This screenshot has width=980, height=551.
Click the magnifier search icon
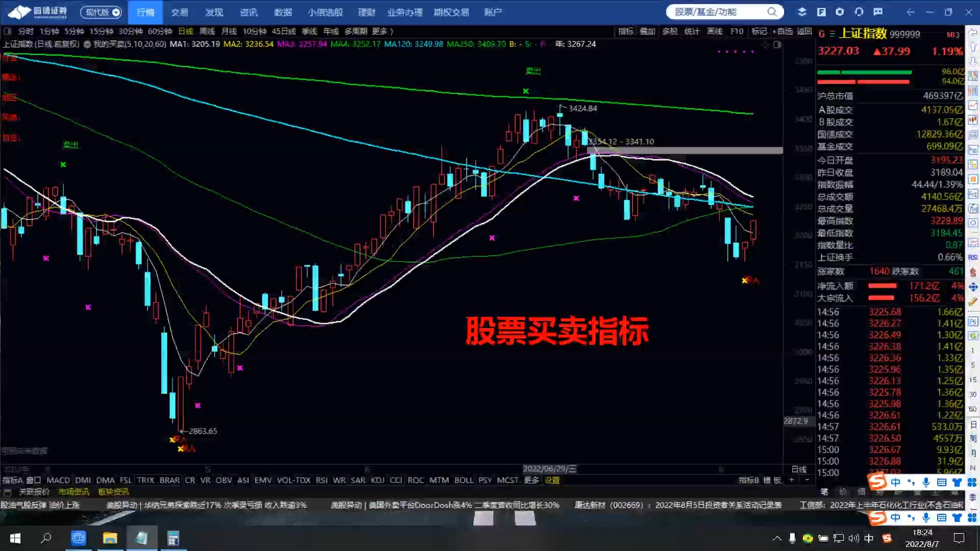[x=772, y=12]
